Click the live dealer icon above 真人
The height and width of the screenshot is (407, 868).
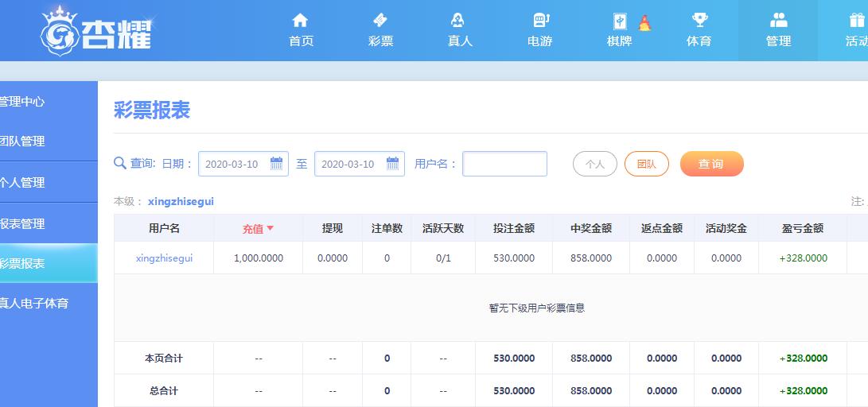pyautogui.click(x=457, y=21)
